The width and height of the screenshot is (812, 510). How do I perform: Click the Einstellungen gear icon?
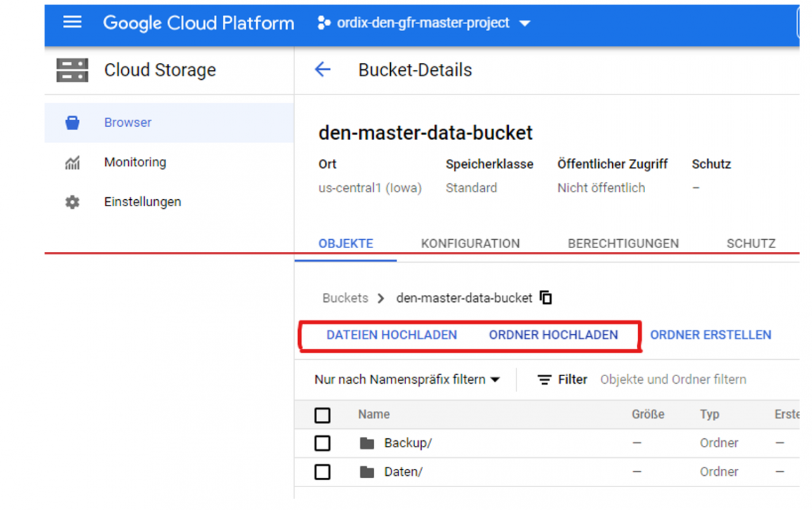tap(72, 202)
